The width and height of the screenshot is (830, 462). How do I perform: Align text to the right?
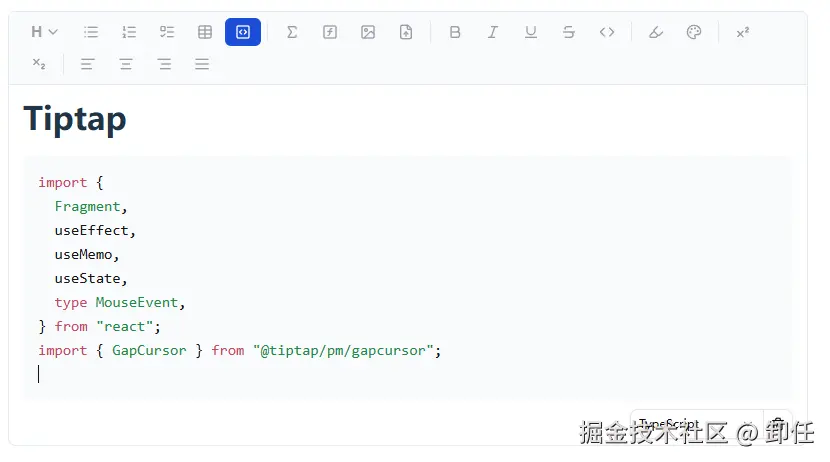pyautogui.click(x=164, y=64)
